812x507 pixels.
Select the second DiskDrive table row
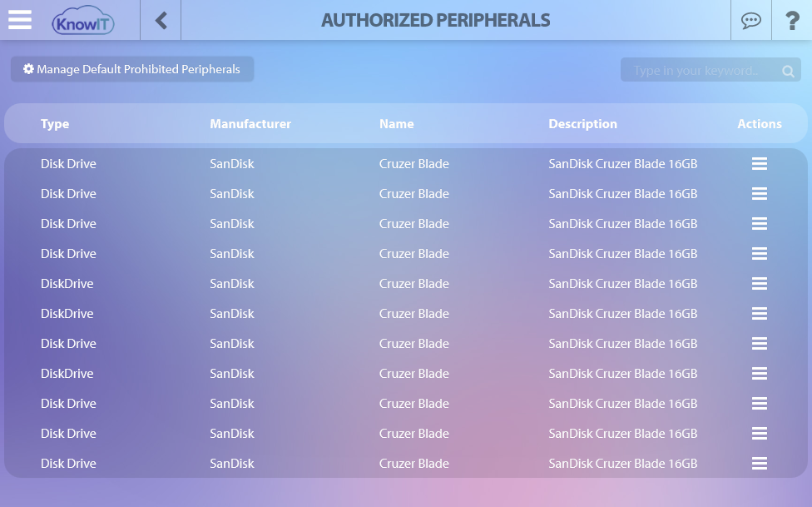click(406, 314)
